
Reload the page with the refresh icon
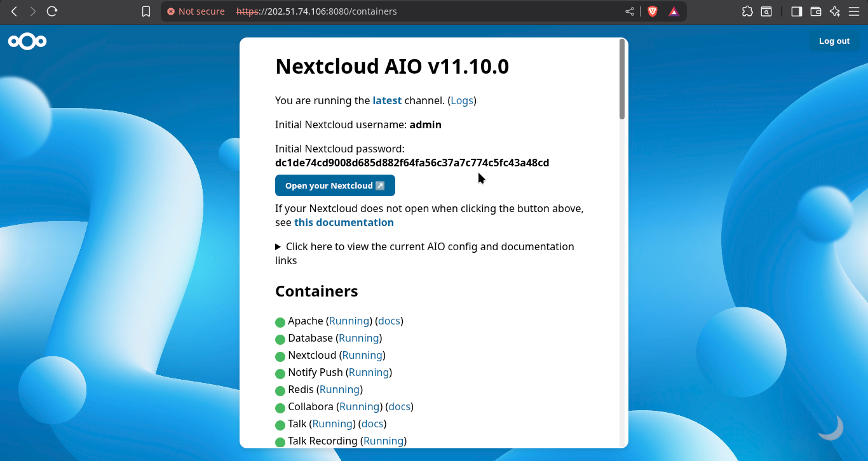[52, 11]
